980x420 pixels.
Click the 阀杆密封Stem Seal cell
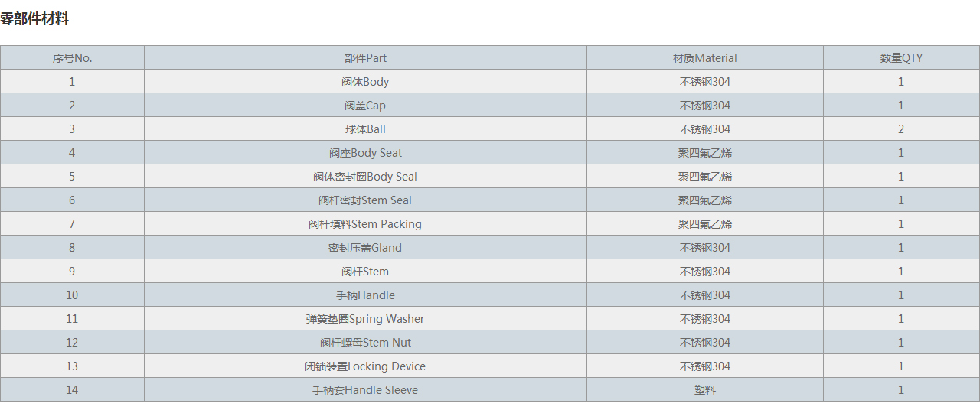(365, 200)
